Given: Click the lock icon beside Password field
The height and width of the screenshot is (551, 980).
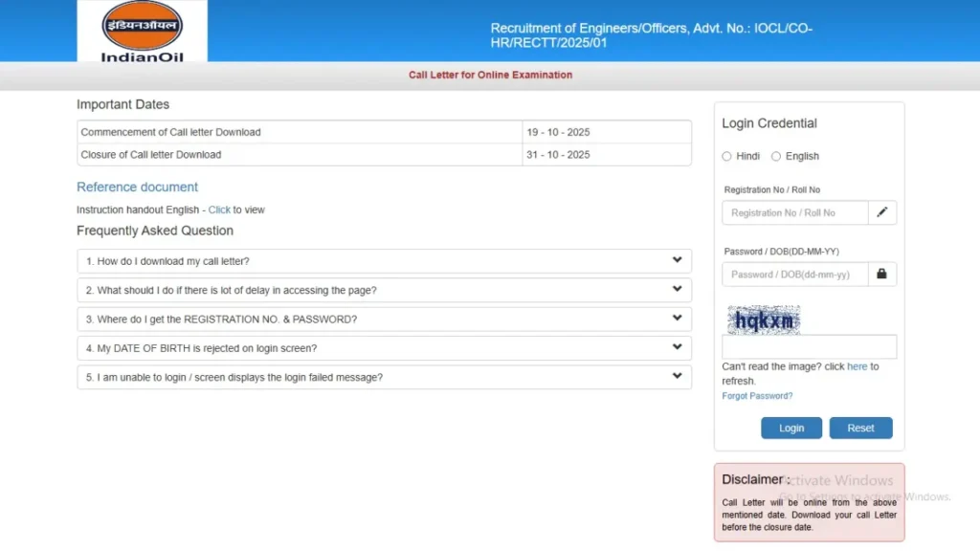Looking at the screenshot, I should pos(881,274).
